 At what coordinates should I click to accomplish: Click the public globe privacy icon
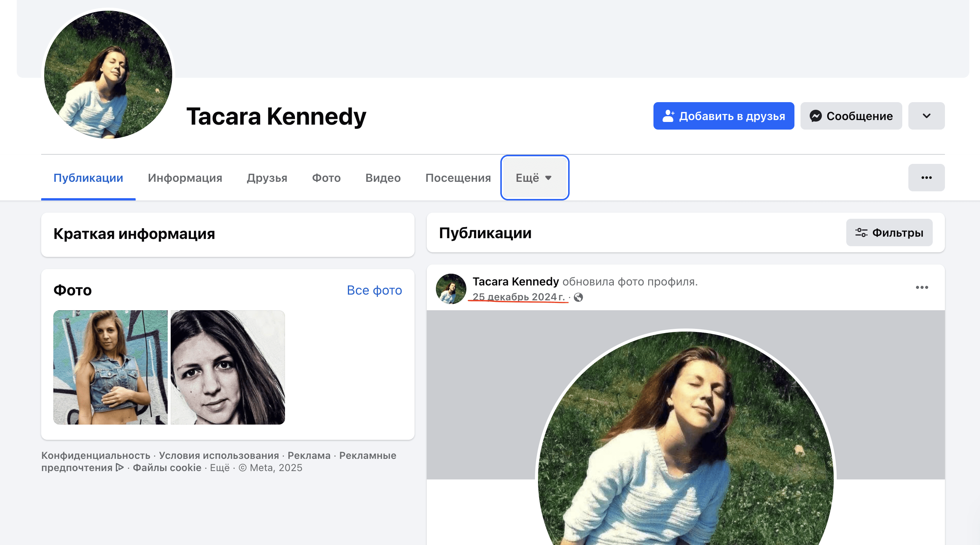click(578, 297)
